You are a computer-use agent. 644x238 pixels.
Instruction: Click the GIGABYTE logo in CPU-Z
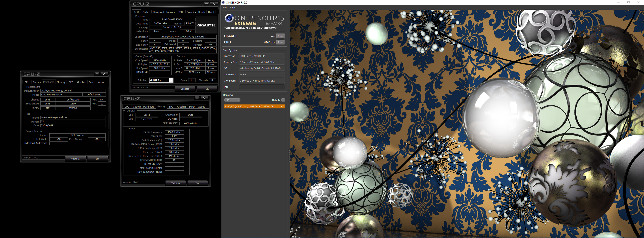click(x=207, y=25)
